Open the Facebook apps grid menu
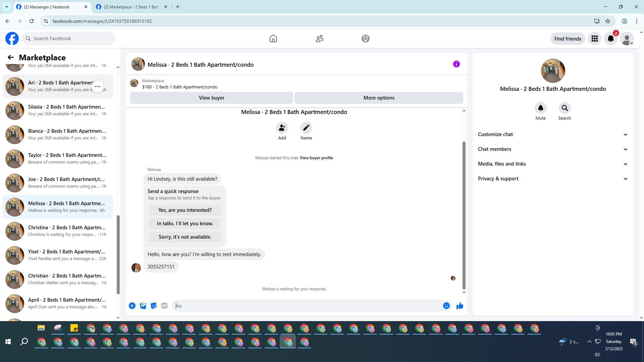 click(594, 39)
